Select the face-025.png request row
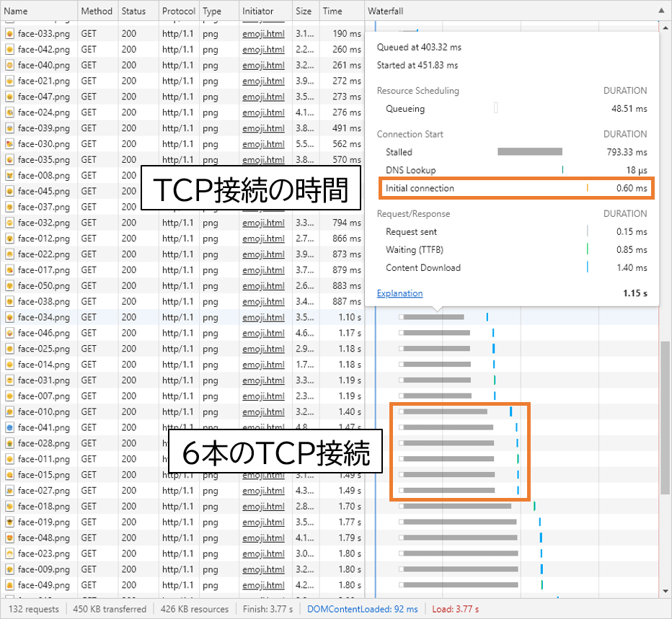The height and width of the screenshot is (619, 672). 329,349
